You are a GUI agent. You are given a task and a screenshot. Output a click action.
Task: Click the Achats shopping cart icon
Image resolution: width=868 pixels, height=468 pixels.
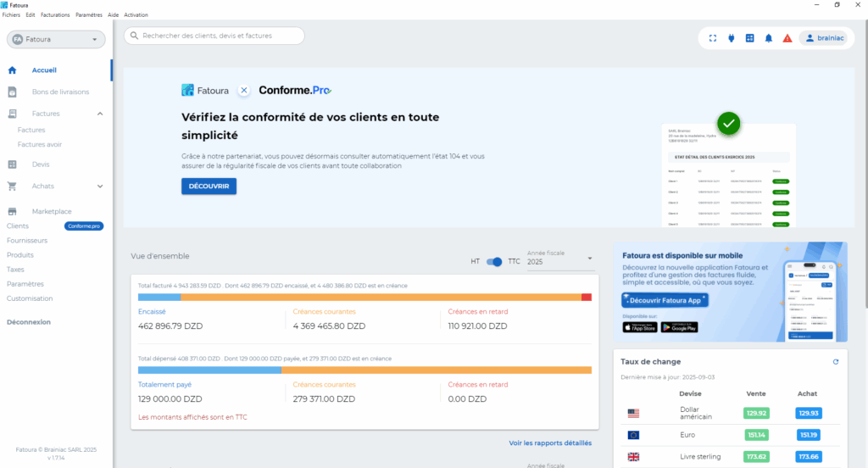click(13, 187)
